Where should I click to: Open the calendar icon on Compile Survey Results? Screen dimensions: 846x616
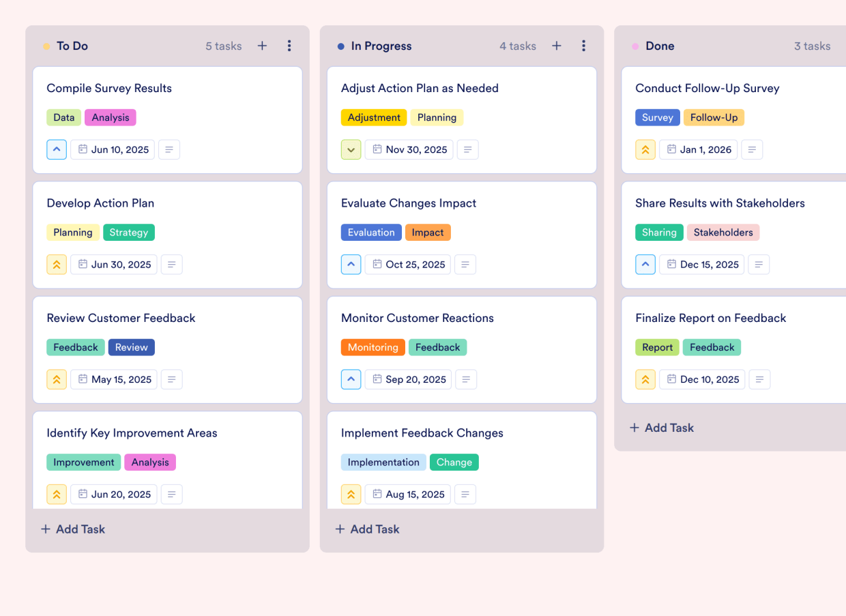[x=83, y=149]
